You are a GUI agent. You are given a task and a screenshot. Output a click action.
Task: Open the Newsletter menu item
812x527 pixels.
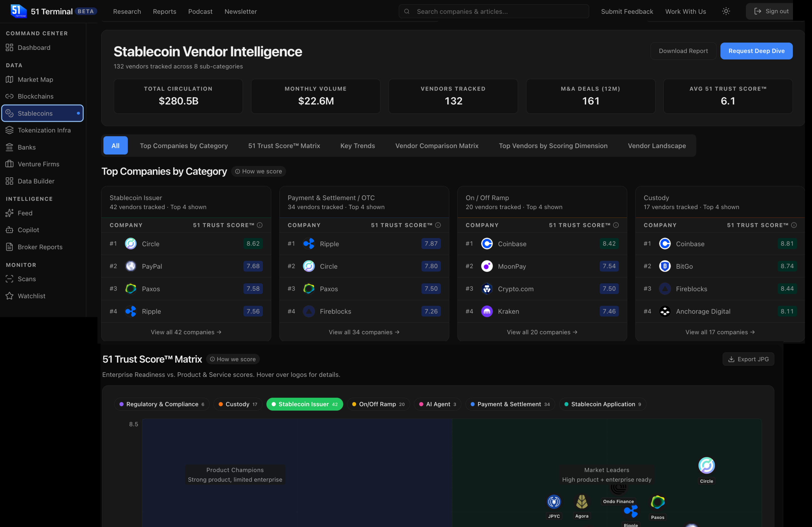tap(241, 11)
